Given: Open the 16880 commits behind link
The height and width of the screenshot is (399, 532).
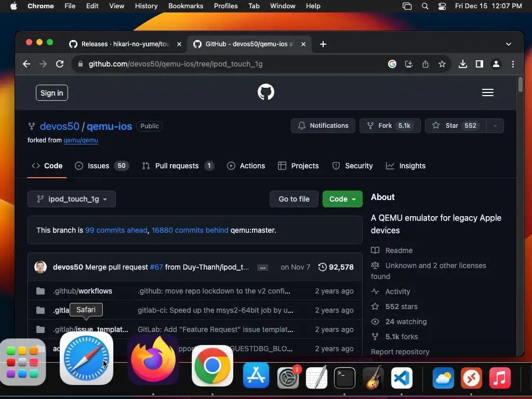Looking at the screenshot, I should point(190,230).
